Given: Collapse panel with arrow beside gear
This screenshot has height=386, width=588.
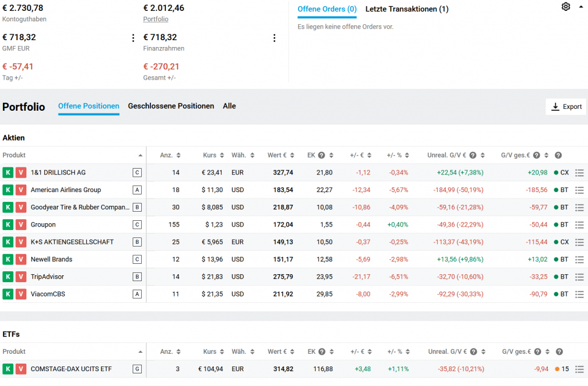Looking at the screenshot, I should [581, 7].
